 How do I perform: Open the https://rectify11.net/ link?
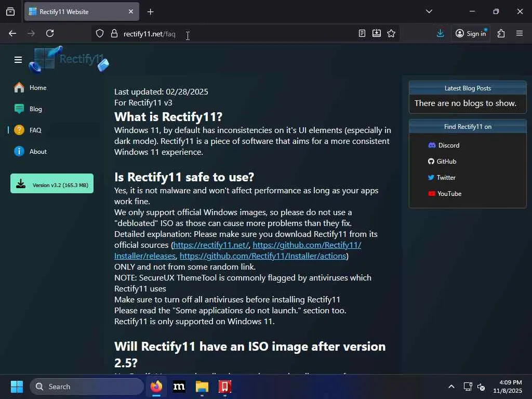point(211,245)
